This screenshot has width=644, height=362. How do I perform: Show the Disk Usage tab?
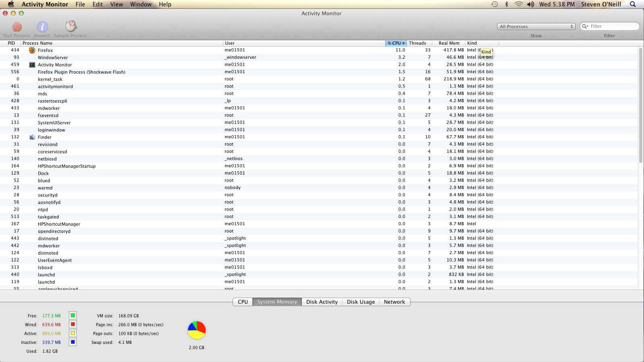tap(361, 302)
